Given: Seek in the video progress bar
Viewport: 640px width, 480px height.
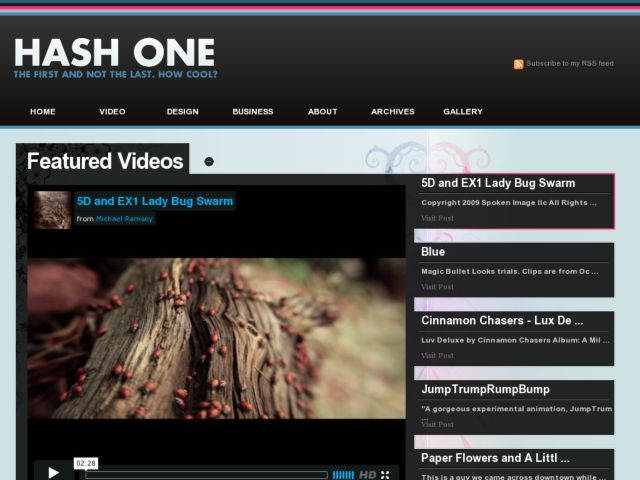Looking at the screenshot, I should coord(207,475).
